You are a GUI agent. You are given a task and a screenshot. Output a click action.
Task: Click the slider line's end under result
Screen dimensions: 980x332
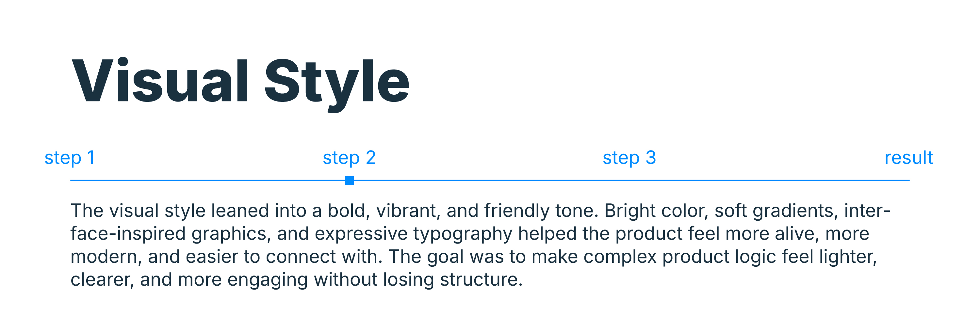pyautogui.click(x=907, y=180)
